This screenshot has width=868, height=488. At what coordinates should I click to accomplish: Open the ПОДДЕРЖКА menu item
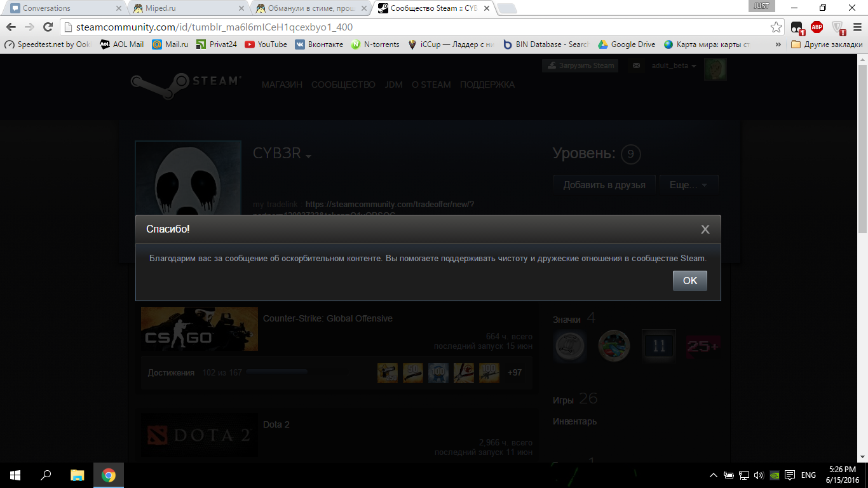[x=487, y=85]
